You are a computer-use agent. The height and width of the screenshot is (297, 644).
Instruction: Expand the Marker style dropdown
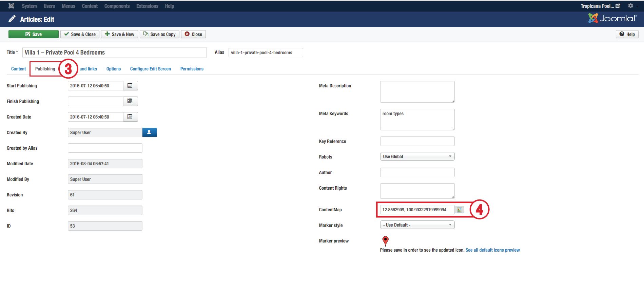coord(417,225)
